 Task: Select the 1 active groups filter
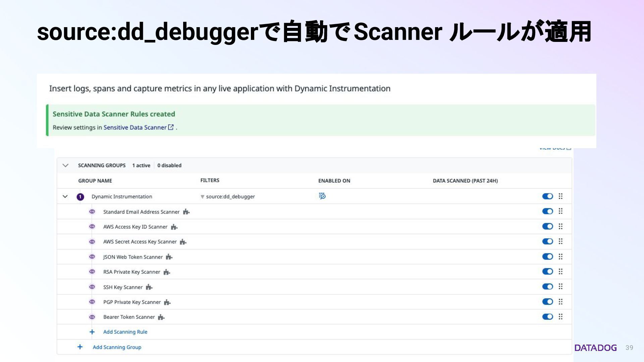coord(141,165)
